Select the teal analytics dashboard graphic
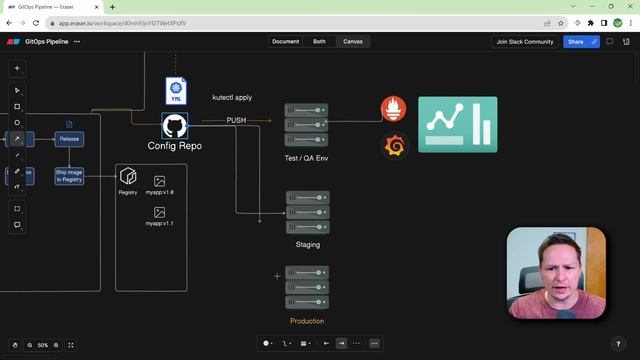Image resolution: width=640 pixels, height=360 pixels. (x=458, y=124)
